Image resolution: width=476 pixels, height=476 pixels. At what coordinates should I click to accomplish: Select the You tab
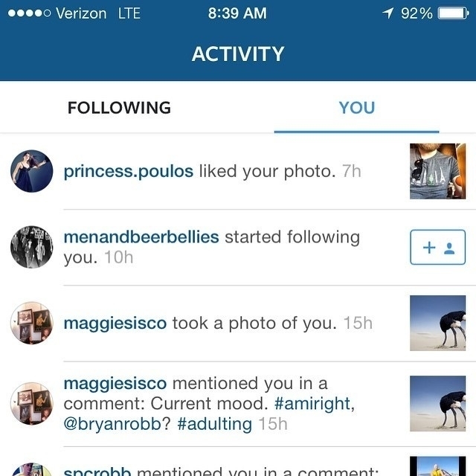pyautogui.click(x=356, y=108)
